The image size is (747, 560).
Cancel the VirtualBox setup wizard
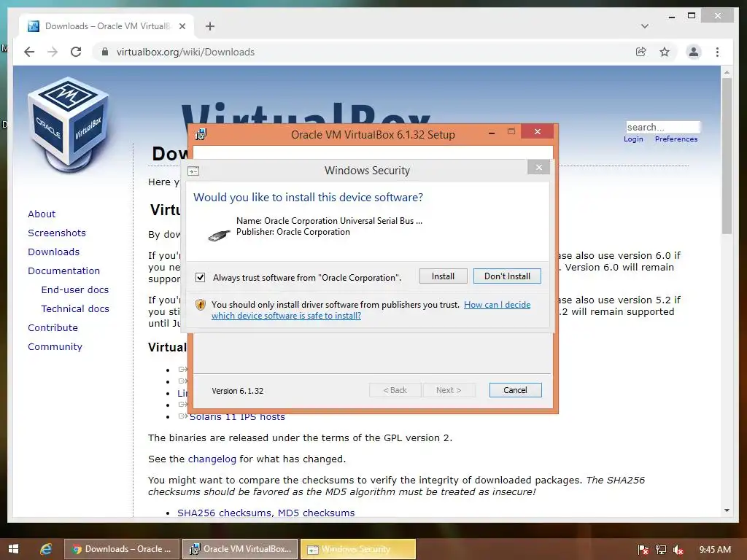pyautogui.click(x=516, y=390)
